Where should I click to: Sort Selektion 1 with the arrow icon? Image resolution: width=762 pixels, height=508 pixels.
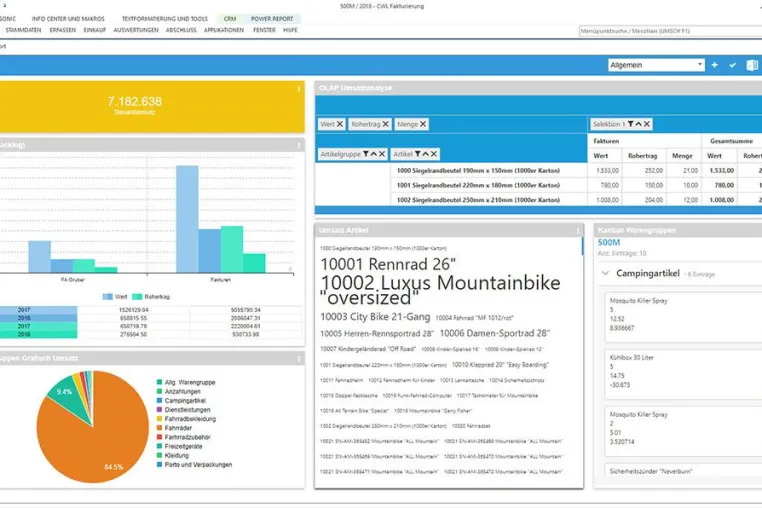click(639, 124)
